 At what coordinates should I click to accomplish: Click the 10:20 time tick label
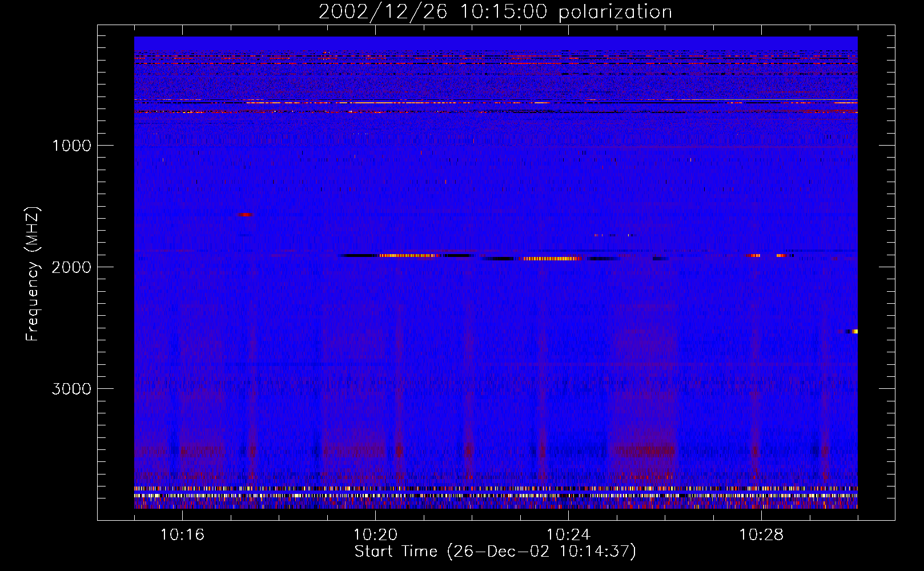(x=375, y=535)
